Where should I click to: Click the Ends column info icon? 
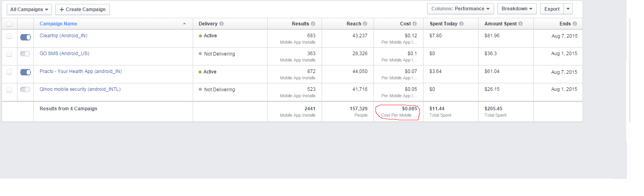(x=575, y=24)
